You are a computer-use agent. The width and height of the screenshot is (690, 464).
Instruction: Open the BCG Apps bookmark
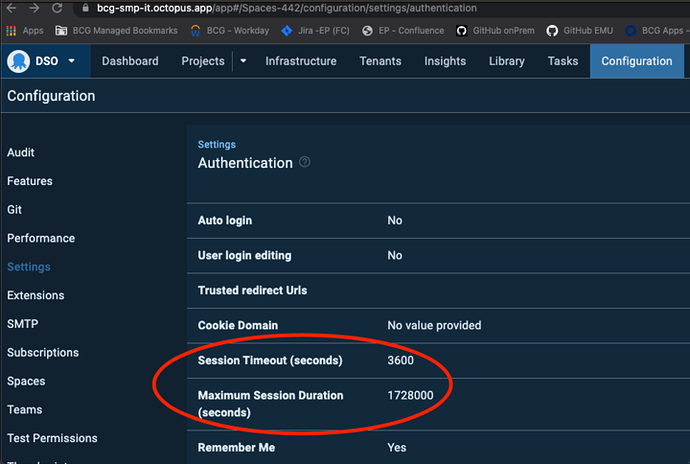(655, 30)
